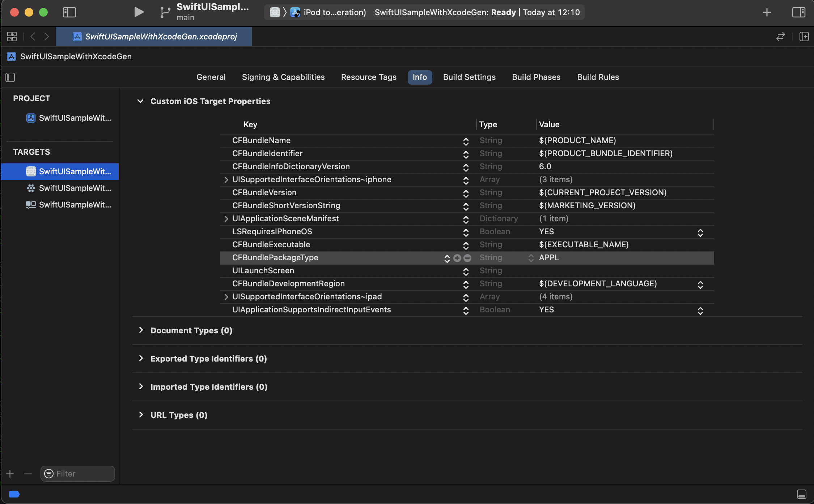Switch to the Build Settings tab

pyautogui.click(x=469, y=77)
